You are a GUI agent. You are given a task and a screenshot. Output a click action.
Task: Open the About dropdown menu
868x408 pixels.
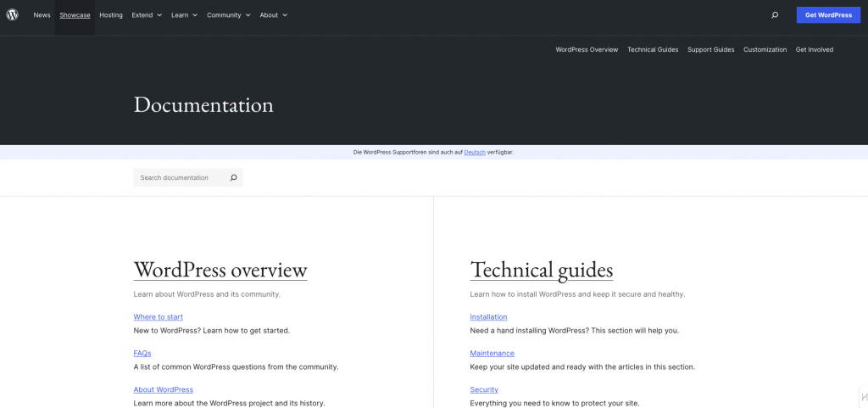pos(273,15)
